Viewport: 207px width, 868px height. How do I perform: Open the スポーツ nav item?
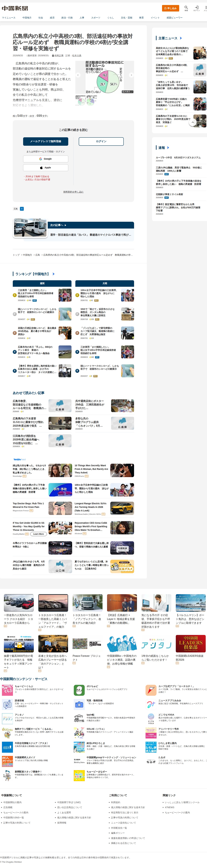point(95,17)
